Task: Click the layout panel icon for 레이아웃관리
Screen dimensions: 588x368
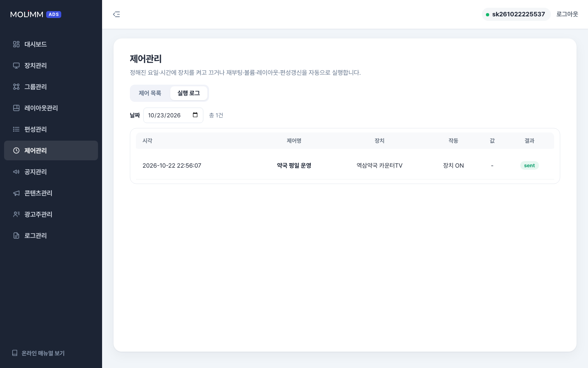Action: (x=16, y=108)
